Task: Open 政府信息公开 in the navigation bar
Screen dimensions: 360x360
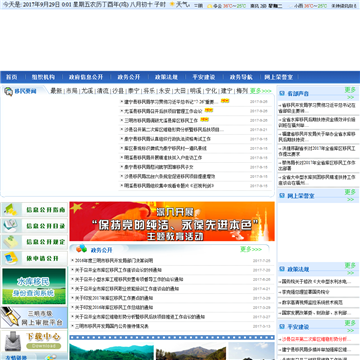Action: click(x=86, y=77)
